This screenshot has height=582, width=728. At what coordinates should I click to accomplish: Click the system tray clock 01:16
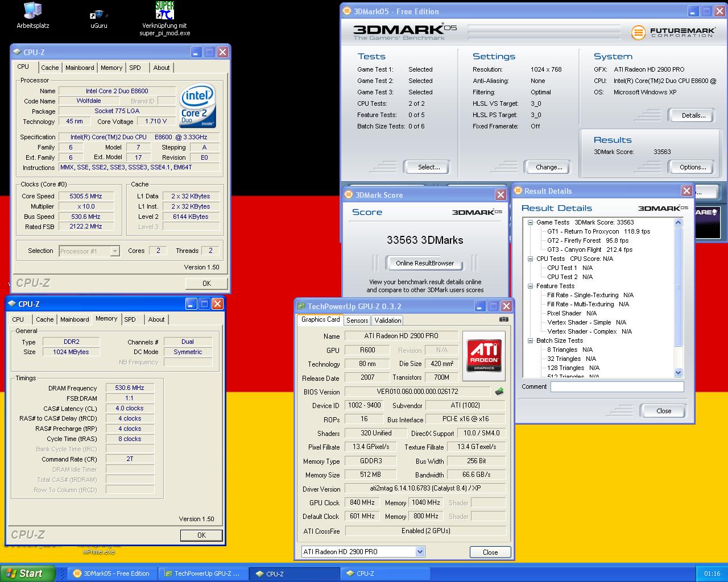pyautogui.click(x=712, y=573)
